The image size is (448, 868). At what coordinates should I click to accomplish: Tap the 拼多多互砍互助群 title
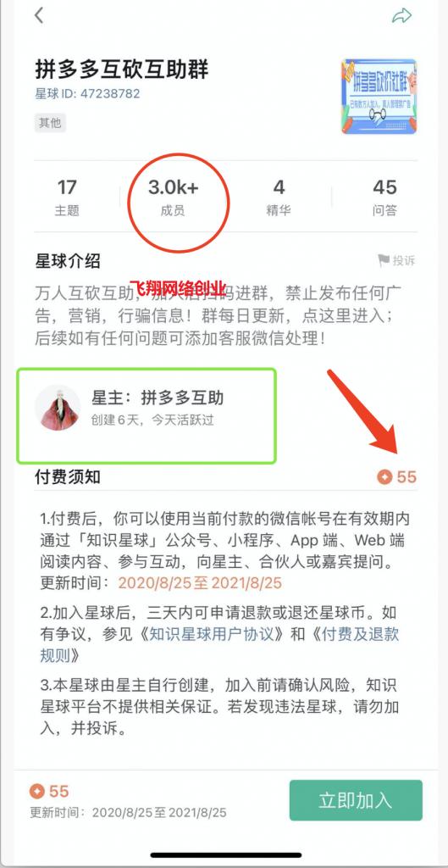point(122,70)
